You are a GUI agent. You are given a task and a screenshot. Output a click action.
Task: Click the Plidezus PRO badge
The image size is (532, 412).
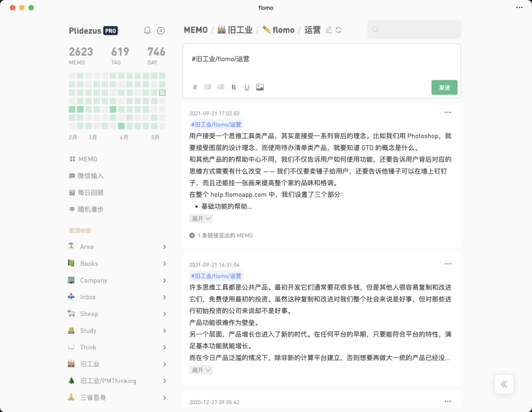pos(111,31)
